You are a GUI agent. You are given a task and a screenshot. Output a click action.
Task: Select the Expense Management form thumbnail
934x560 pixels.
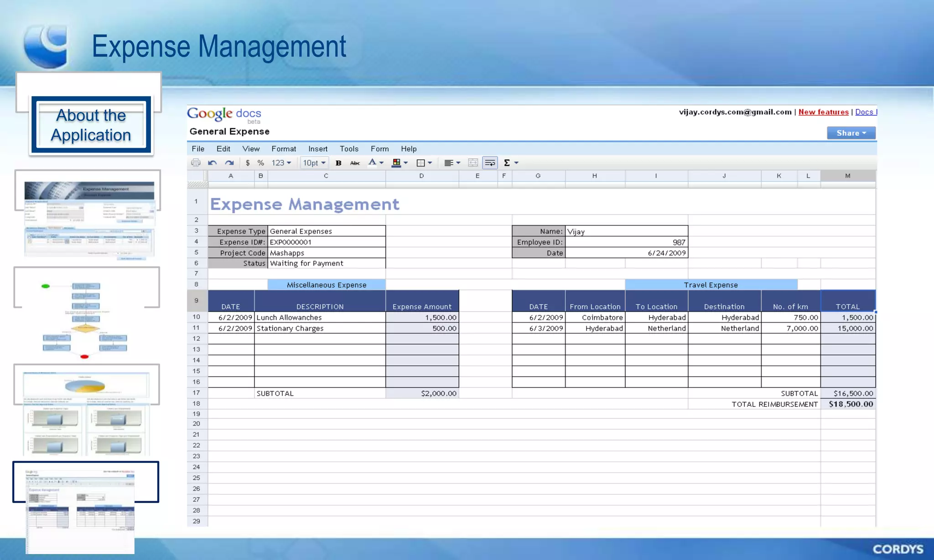point(88,221)
